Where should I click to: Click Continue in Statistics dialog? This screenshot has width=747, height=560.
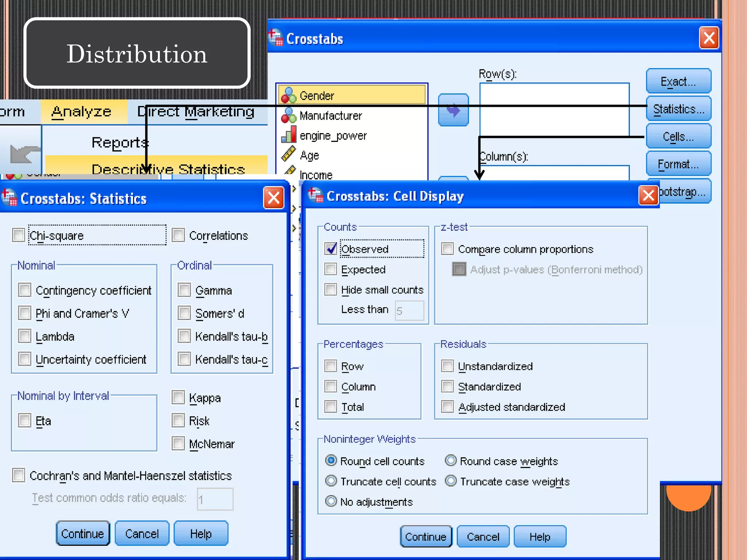pyautogui.click(x=82, y=533)
